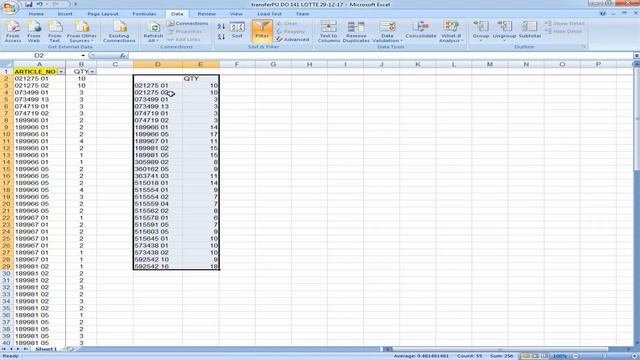Expand the formula bar
The height and width of the screenshot is (360, 640).
click(636, 56)
